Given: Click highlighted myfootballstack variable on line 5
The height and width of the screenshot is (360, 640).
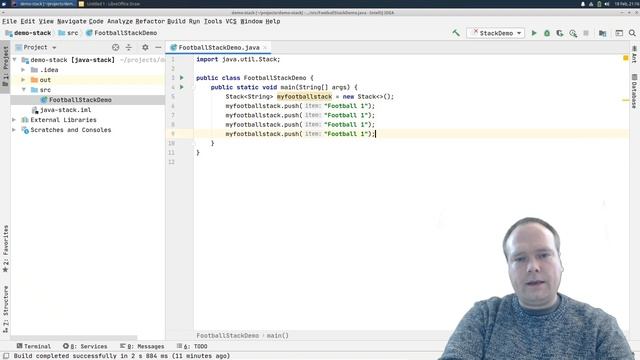Looking at the screenshot, I should (x=304, y=97).
